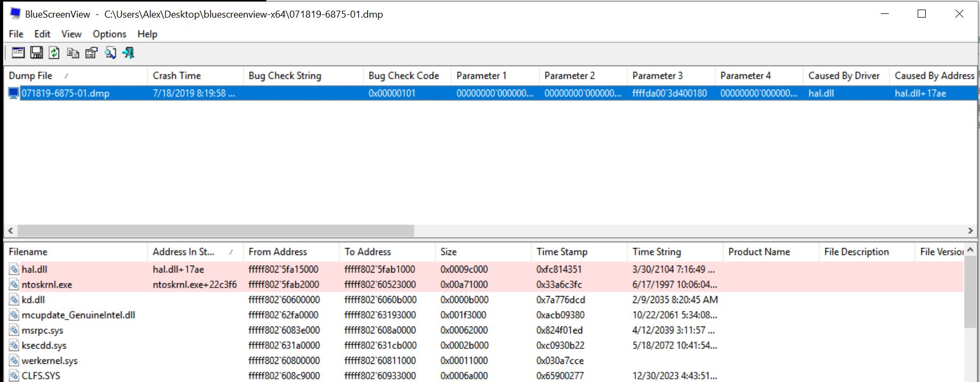The width and height of the screenshot is (980, 382).
Task: Open the Edit menu
Action: pyautogui.click(x=42, y=34)
